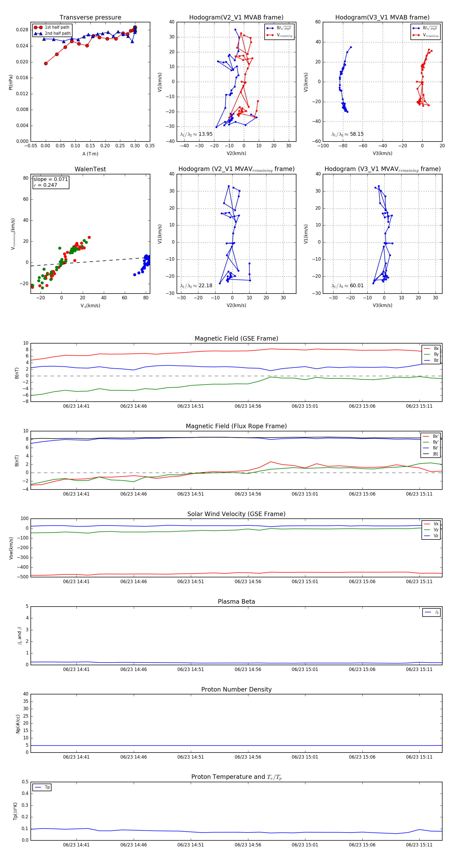This screenshot has height=868, width=473.
Task: Click the "r = 0.247" annotation
Action: pyautogui.click(x=45, y=185)
